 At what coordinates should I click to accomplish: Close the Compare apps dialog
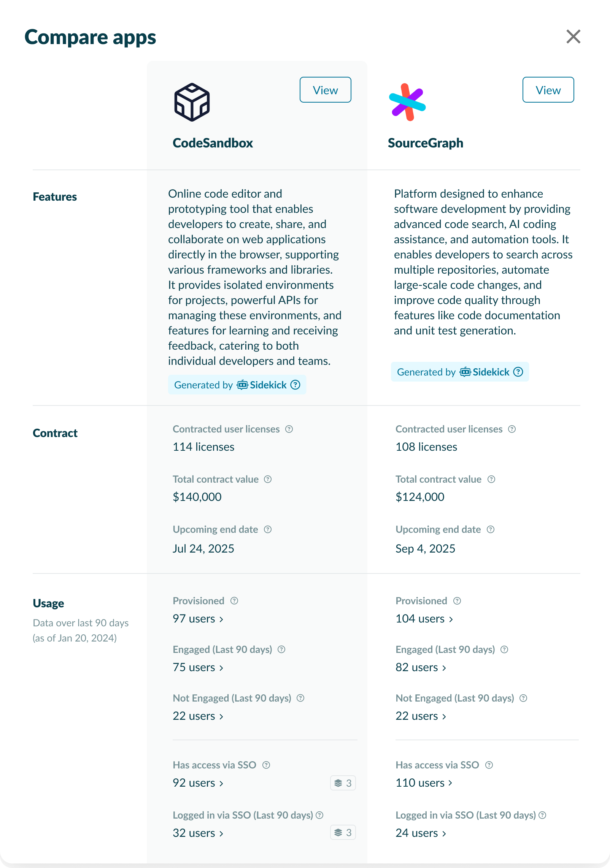(x=573, y=37)
